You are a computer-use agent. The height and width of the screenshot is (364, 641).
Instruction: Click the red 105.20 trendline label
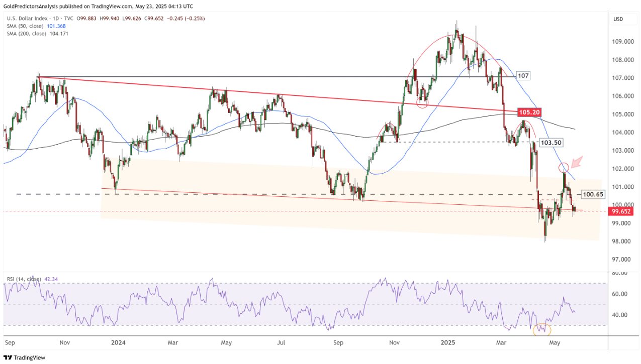click(529, 112)
